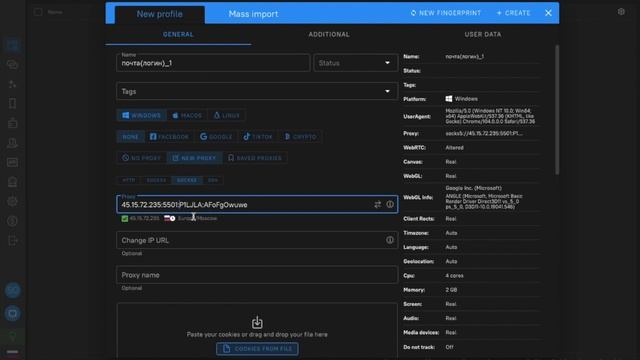Open the chat bubbles icon in the sidebar
Image resolution: width=640 pixels, height=360 pixels.
13,64
